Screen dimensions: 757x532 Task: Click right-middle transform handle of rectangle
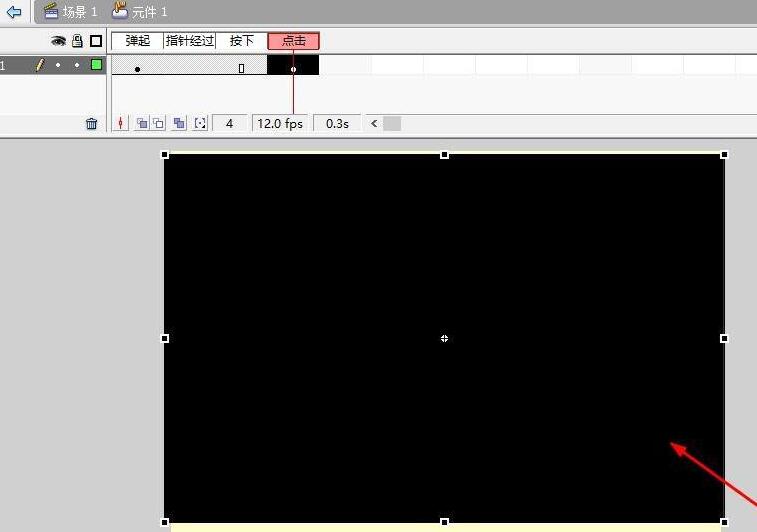click(724, 338)
